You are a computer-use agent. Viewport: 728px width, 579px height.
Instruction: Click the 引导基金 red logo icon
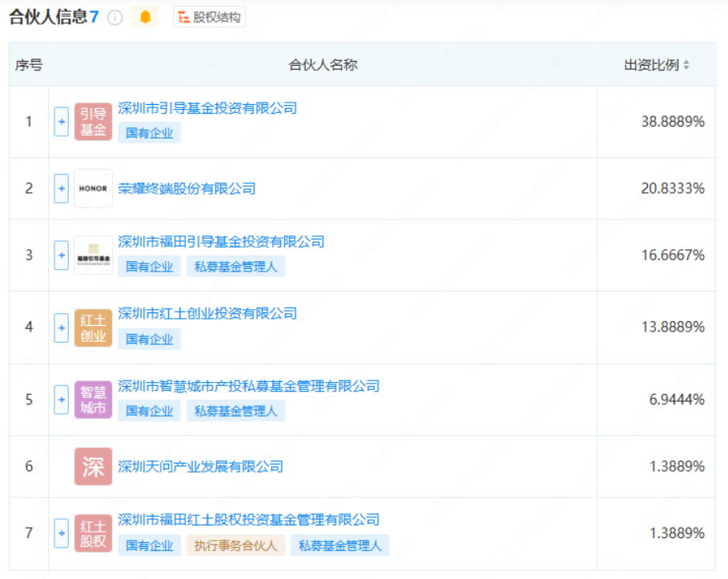point(93,122)
